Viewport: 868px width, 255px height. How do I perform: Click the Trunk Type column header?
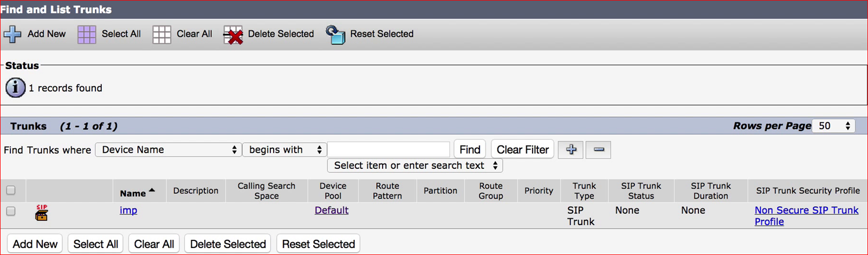point(584,191)
